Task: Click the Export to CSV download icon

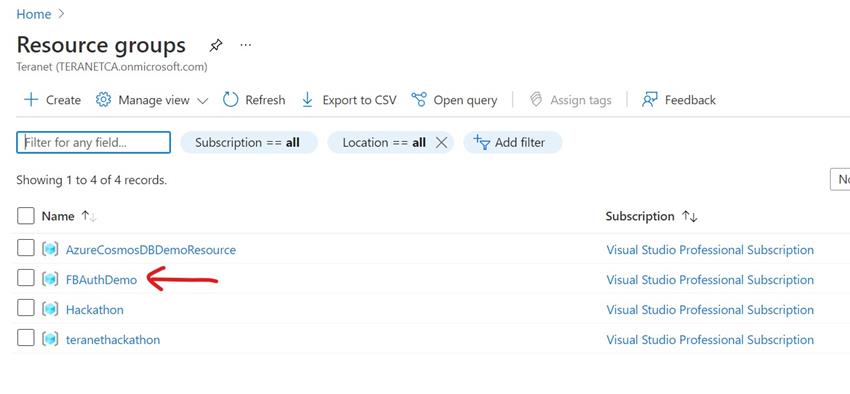Action: point(307,100)
